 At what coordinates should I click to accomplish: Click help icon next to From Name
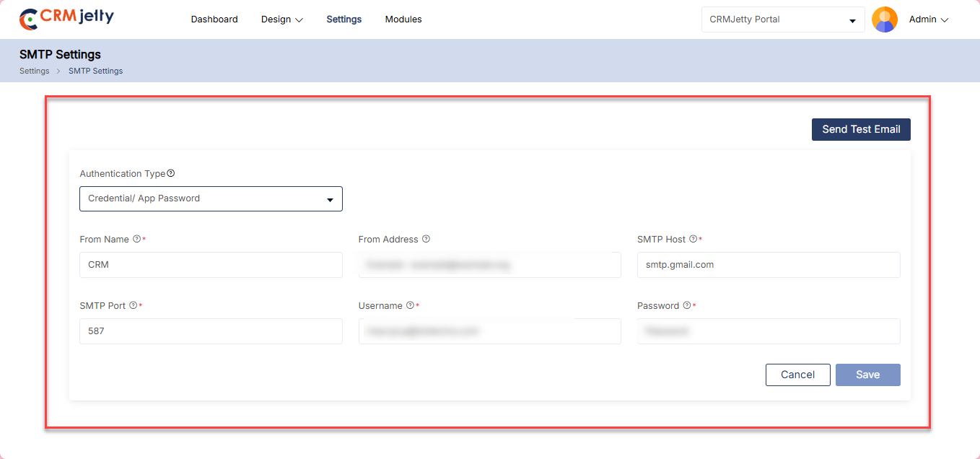coord(136,239)
